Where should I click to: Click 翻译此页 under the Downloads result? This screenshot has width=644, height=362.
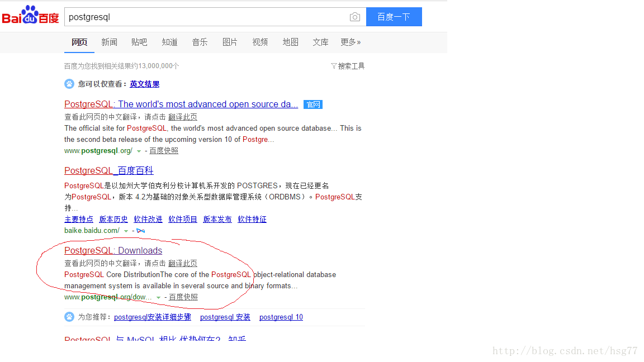click(183, 263)
